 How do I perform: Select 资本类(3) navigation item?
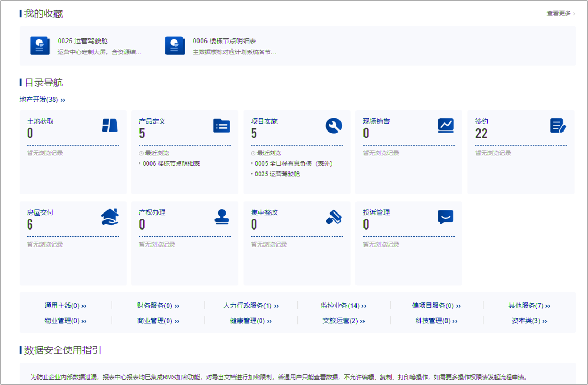(529, 321)
